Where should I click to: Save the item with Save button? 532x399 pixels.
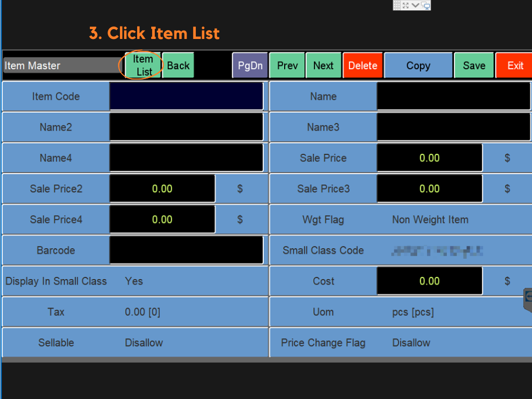(474, 65)
